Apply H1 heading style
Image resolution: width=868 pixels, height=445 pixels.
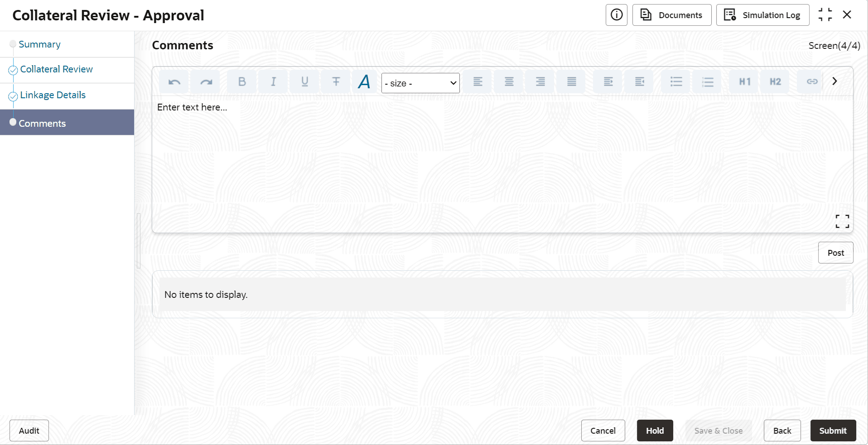pos(744,82)
